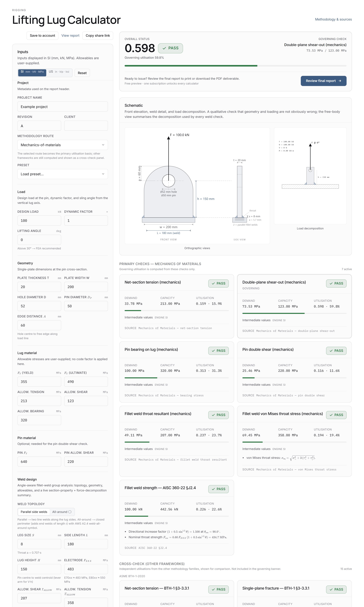Click PASS badge on Fillet weld throat resultant card
This screenshot has height=607, width=364.
(x=219, y=415)
